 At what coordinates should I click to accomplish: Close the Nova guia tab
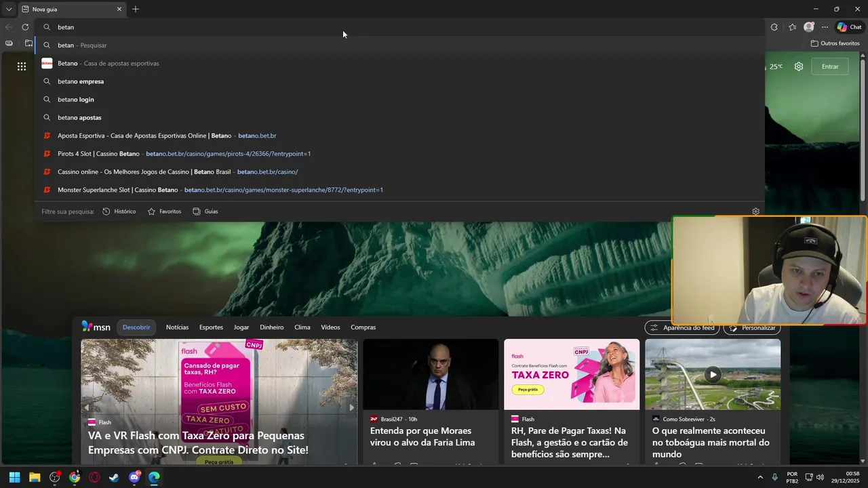(x=119, y=9)
